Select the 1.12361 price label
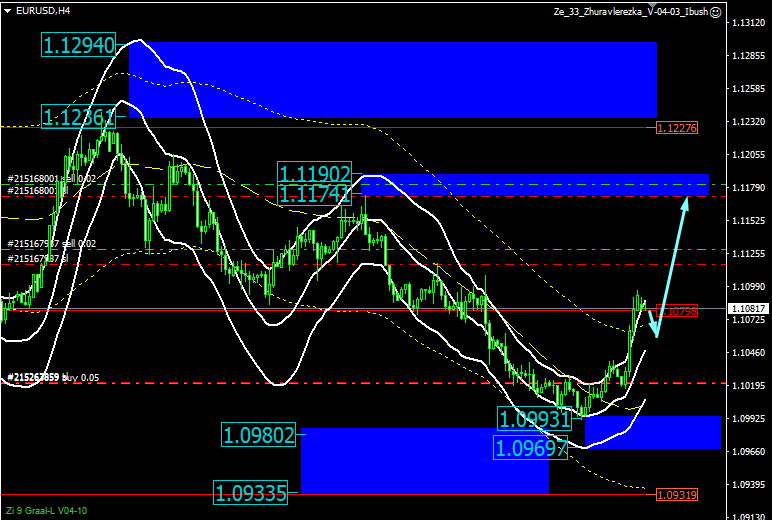Screen dimensions: 772x520 pyautogui.click(x=79, y=117)
